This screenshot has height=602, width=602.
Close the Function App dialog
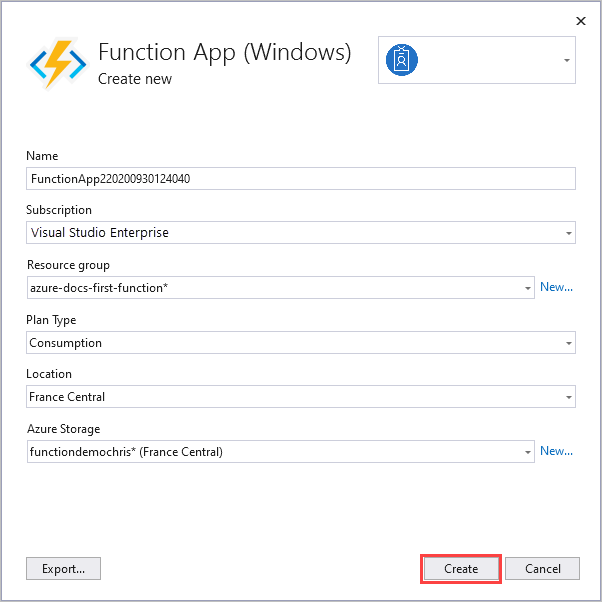pos(581,21)
